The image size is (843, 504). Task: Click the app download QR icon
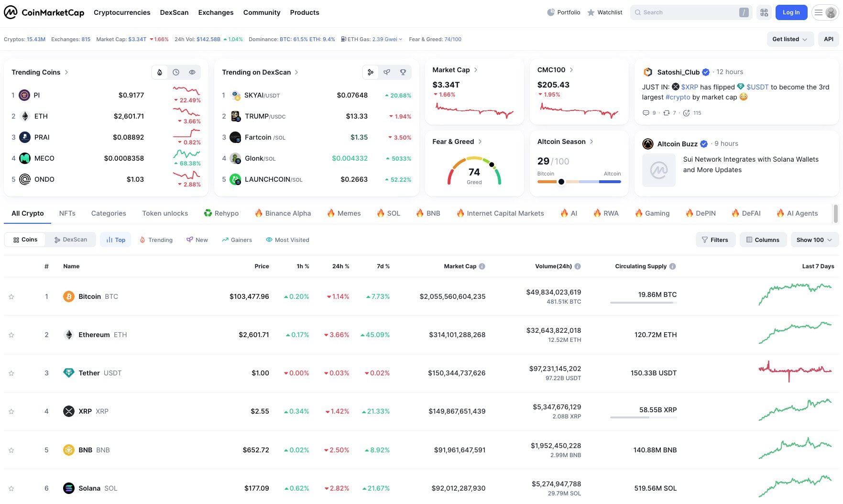[764, 12]
